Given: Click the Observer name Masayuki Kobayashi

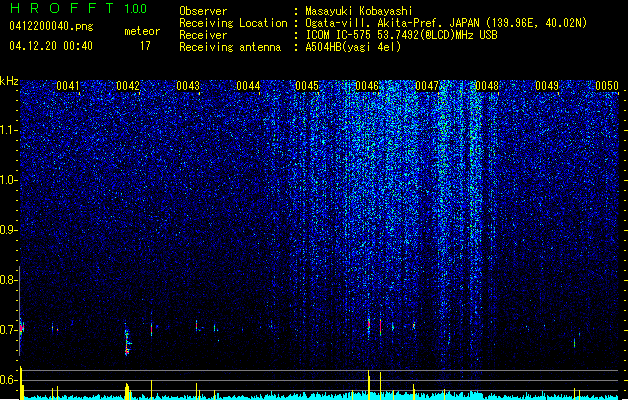Looking at the screenshot, I should point(359,11).
